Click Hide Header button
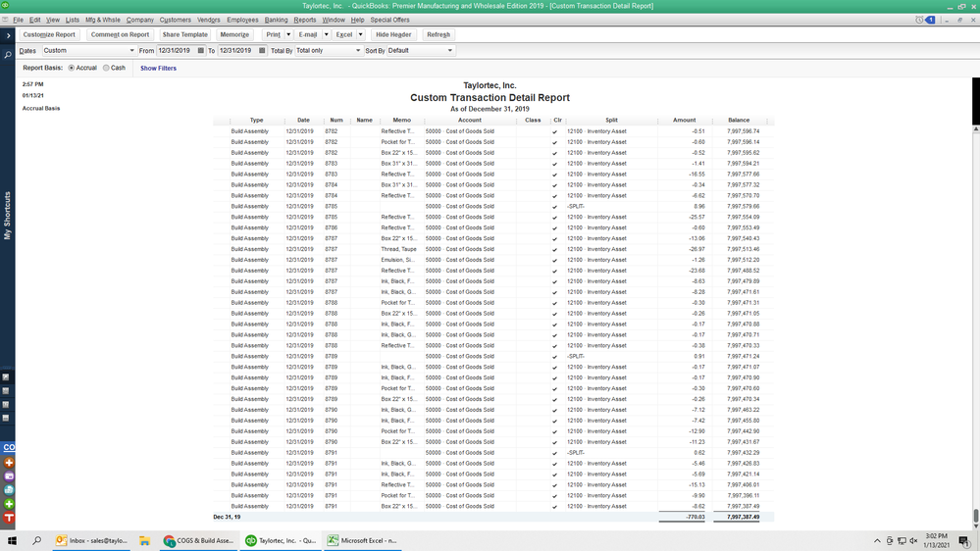The height and width of the screenshot is (551, 980). (393, 35)
